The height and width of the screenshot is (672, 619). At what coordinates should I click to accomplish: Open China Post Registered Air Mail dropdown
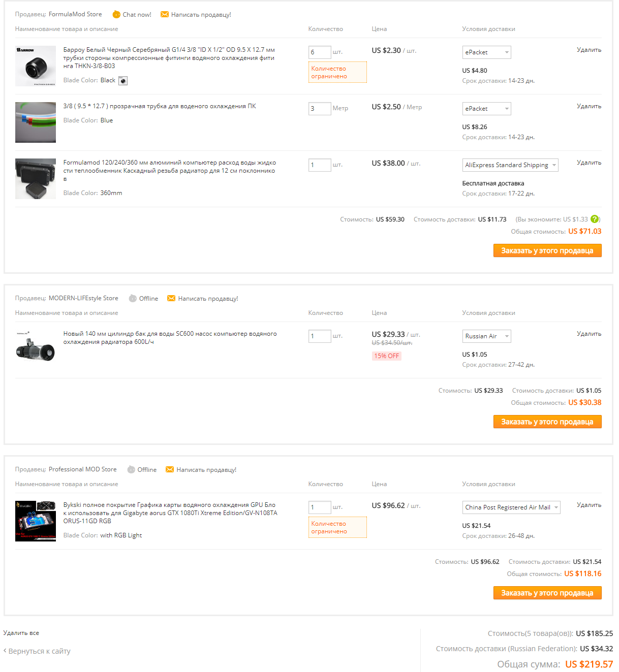[x=511, y=507]
